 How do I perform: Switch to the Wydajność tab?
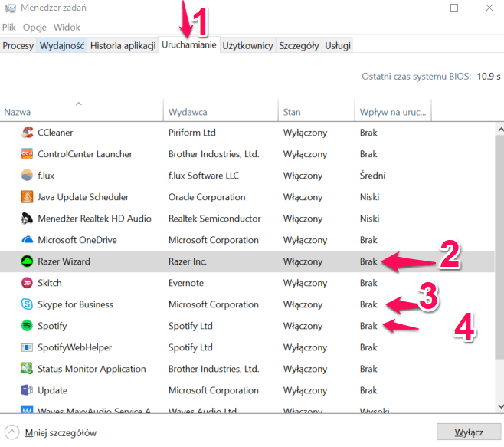(x=62, y=45)
